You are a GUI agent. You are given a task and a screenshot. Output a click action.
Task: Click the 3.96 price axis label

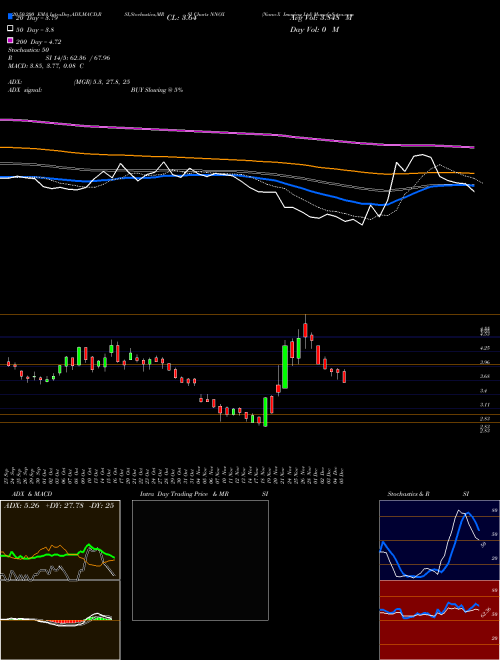[485, 362]
